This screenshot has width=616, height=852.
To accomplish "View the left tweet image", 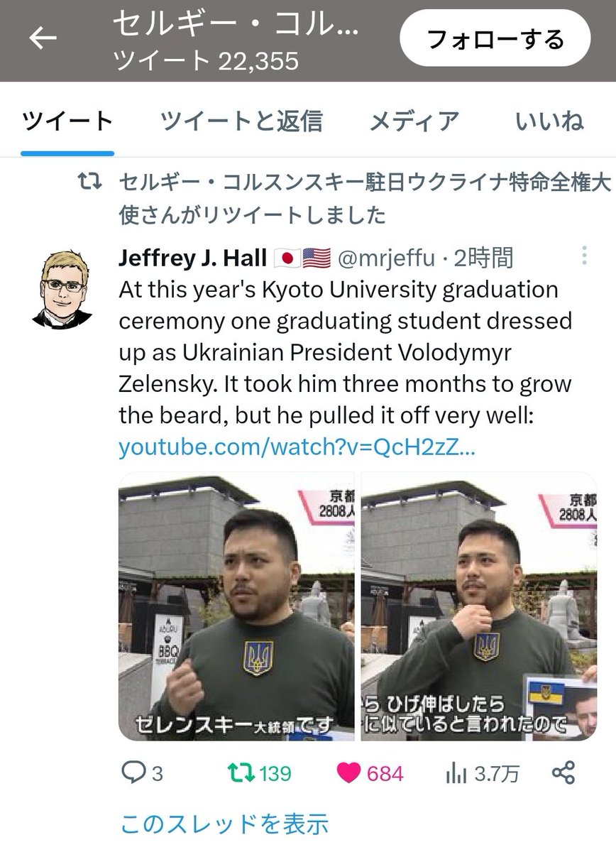I will [x=237, y=607].
